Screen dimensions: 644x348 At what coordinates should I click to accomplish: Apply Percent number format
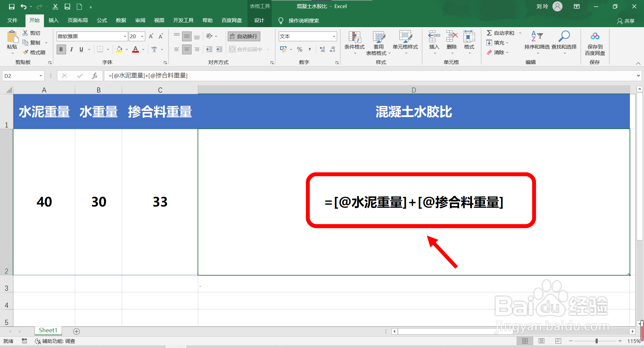tap(300, 49)
